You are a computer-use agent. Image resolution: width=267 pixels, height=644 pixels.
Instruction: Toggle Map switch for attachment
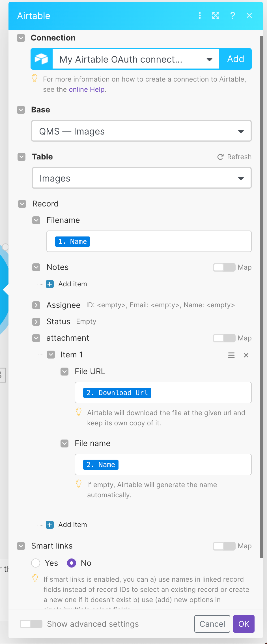[x=224, y=338]
